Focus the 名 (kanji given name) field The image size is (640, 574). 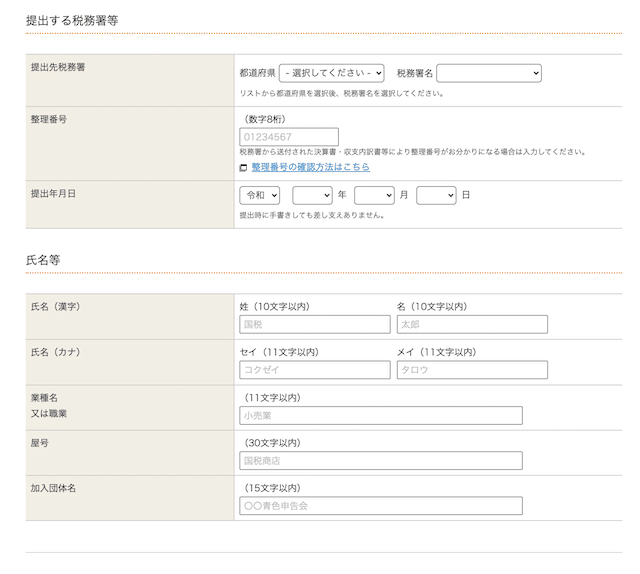pyautogui.click(x=472, y=324)
